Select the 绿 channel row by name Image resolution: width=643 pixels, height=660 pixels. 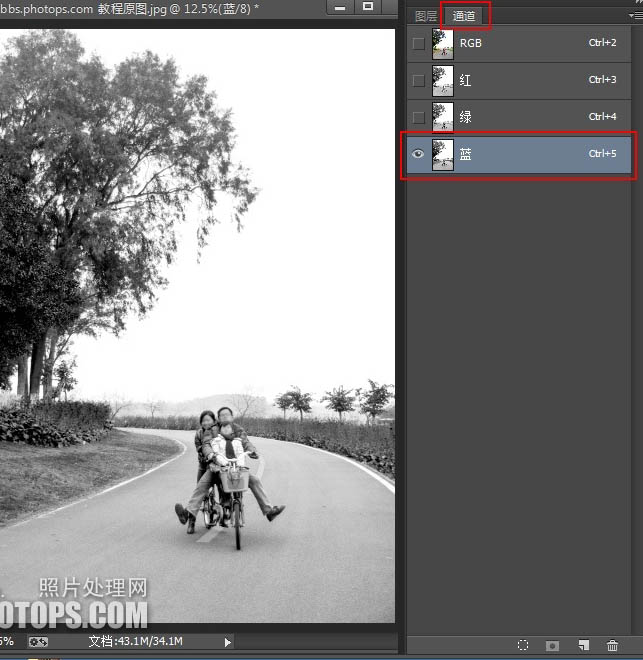(x=466, y=117)
